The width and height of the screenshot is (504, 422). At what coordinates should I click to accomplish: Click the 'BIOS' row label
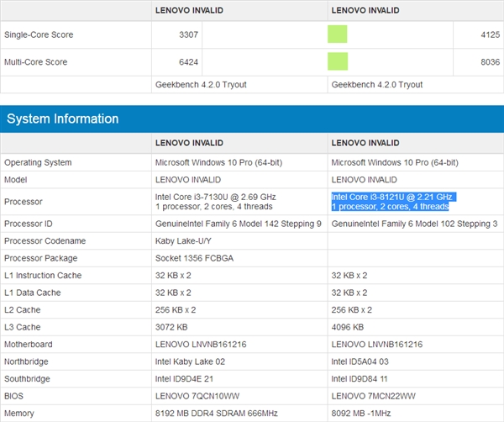[13, 396]
